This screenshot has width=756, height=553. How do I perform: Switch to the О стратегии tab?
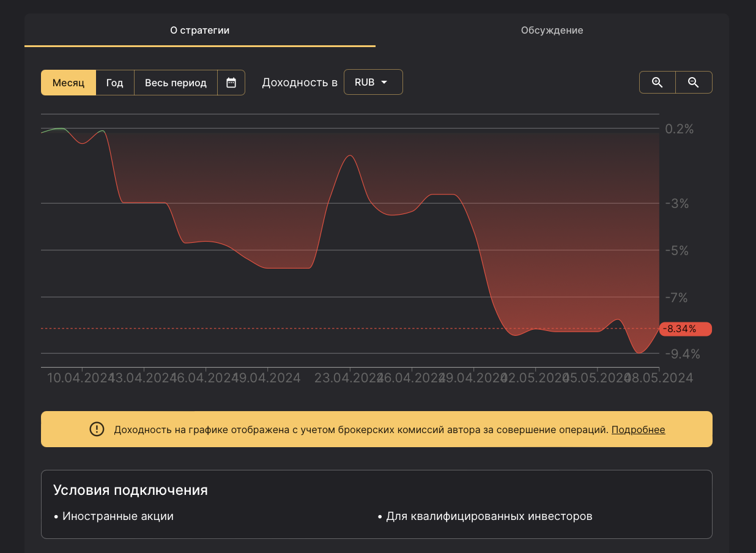point(200,30)
